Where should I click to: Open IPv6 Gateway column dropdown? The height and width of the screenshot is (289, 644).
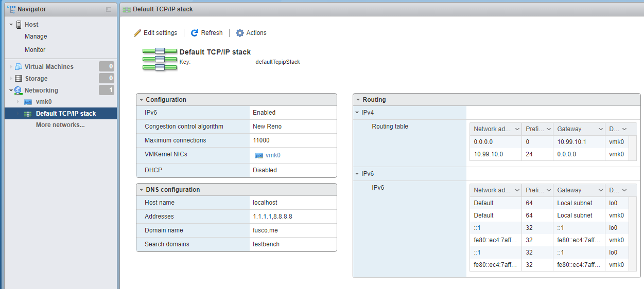[x=600, y=190]
